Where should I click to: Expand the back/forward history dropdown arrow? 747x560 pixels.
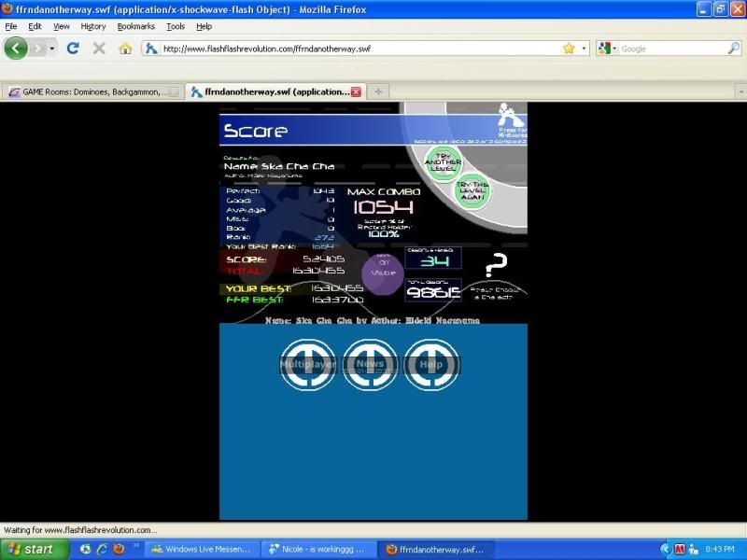tap(52, 49)
